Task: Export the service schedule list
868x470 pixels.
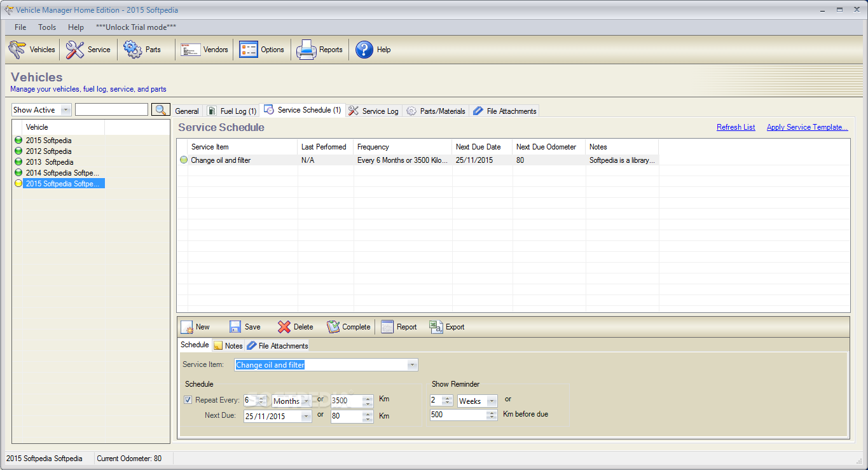Action: point(447,327)
